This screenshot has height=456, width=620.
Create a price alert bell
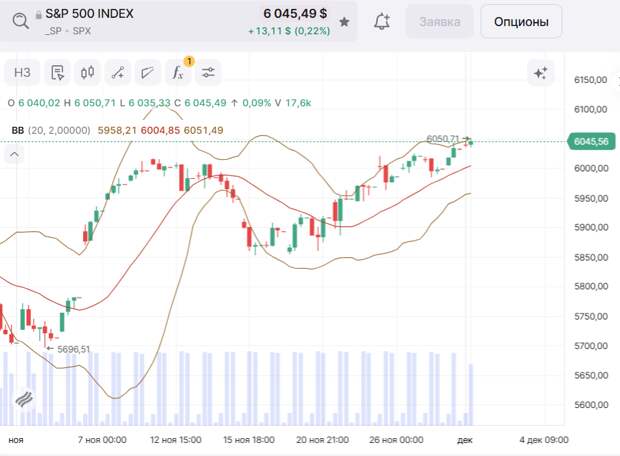point(382,21)
